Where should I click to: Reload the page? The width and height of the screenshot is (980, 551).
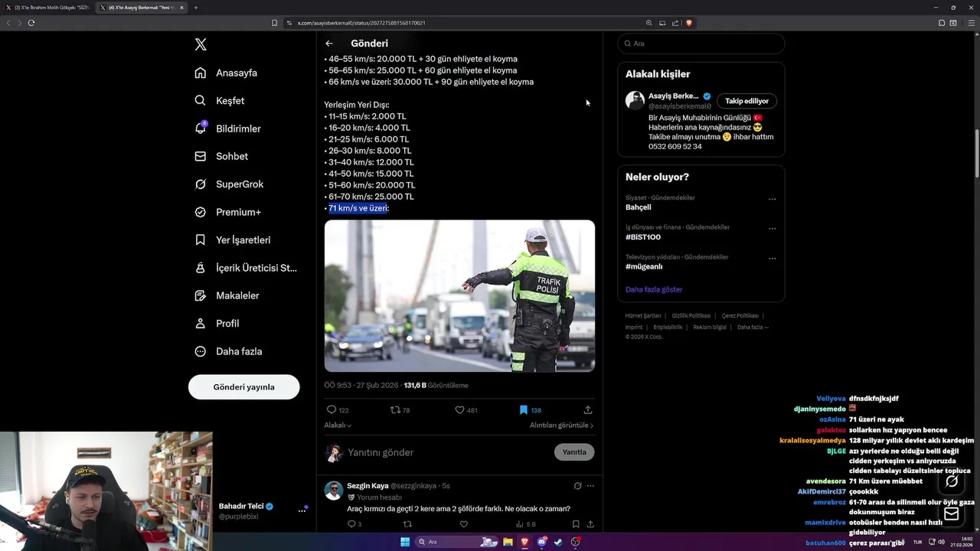31,23
